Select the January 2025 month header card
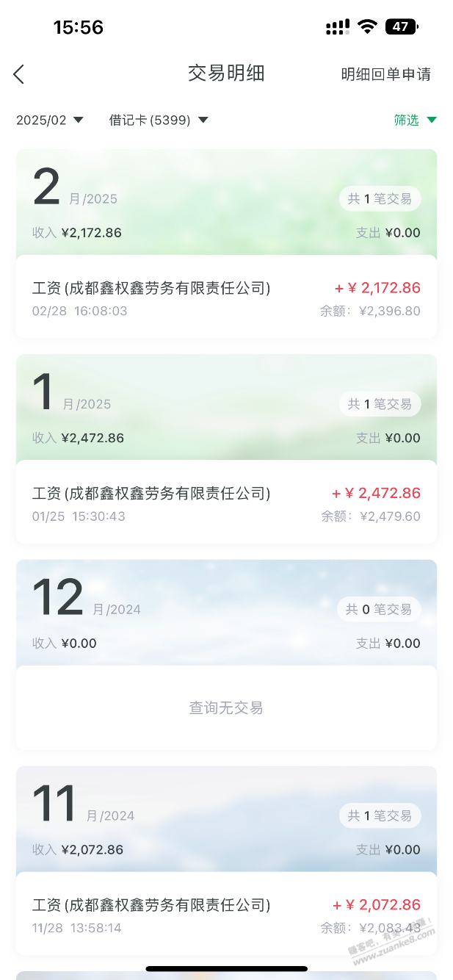Viewport: 453px width, 980px height. [x=226, y=408]
